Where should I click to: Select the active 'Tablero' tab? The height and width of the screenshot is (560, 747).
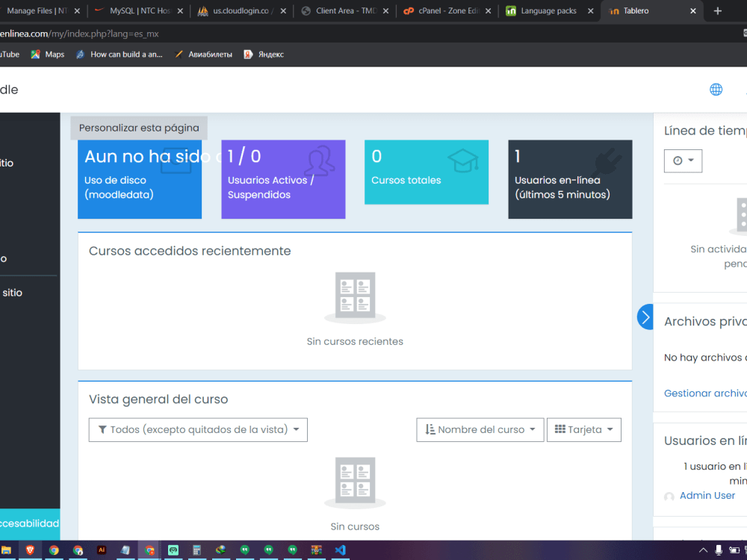(651, 10)
